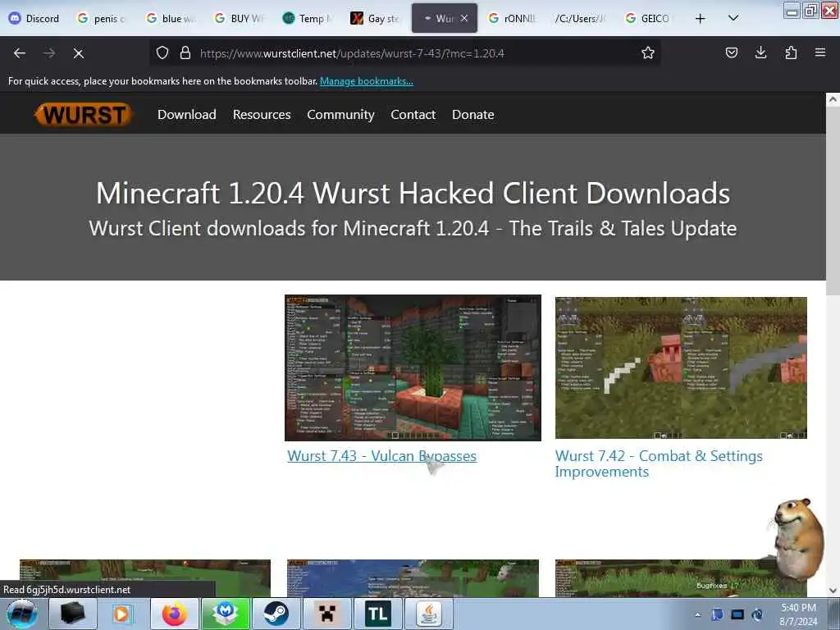840x630 pixels.
Task: Open the Firefox hamburger menu
Action: [819, 52]
